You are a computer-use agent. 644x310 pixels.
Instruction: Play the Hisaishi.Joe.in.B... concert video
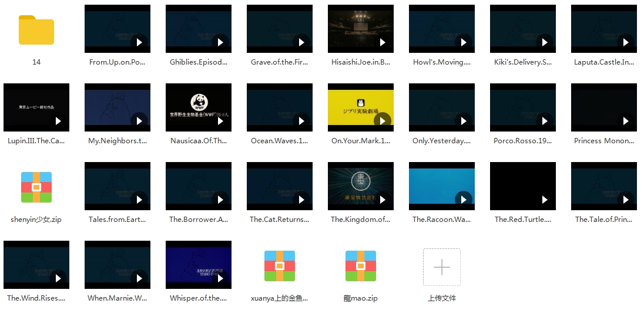pyautogui.click(x=361, y=29)
